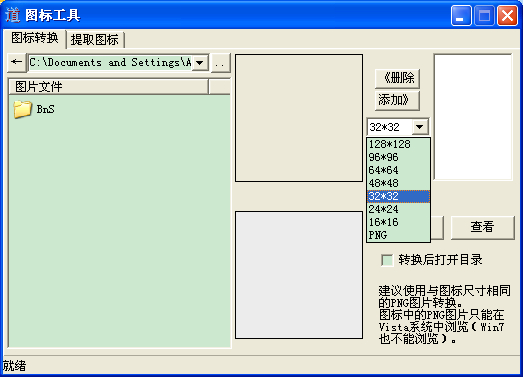This screenshot has height=377, width=523.
Task: Open the BnS folder icon
Action: click(x=23, y=109)
